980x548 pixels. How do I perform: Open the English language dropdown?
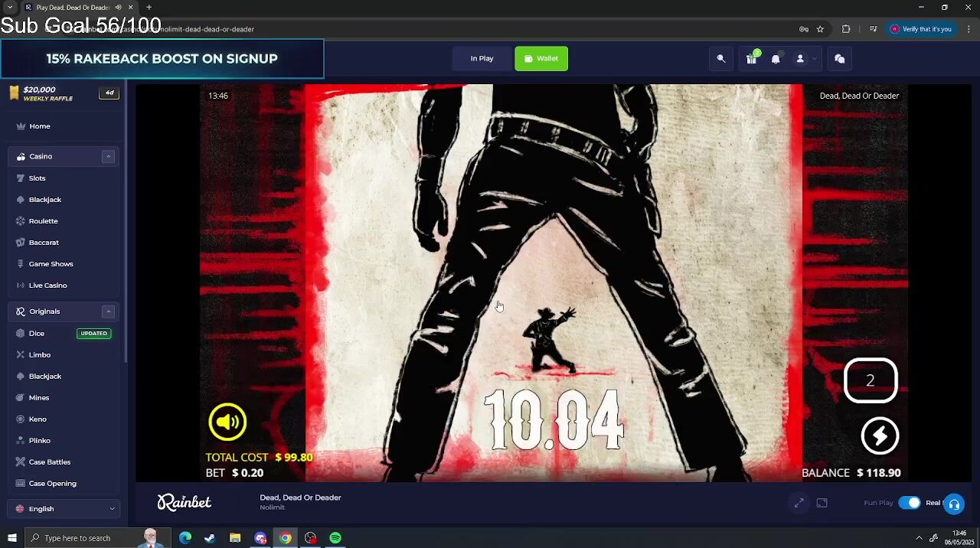(64, 509)
